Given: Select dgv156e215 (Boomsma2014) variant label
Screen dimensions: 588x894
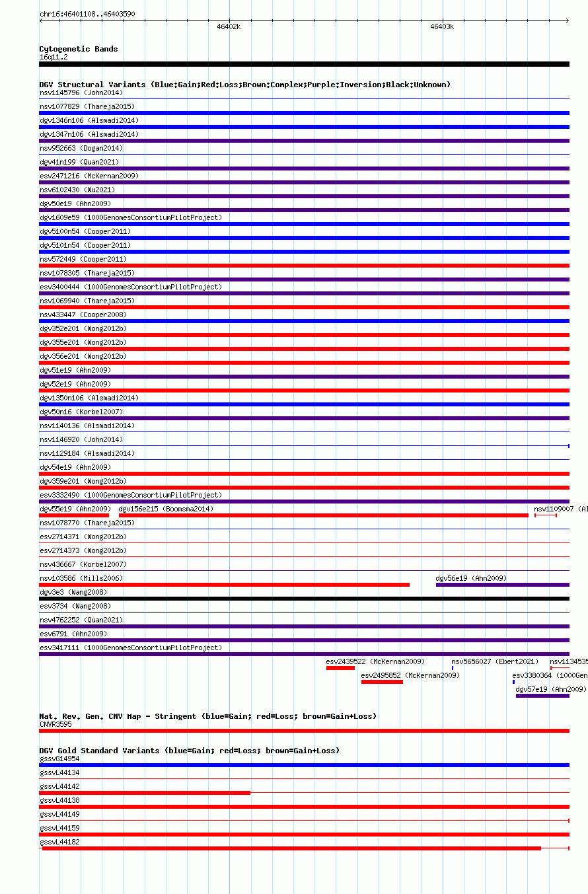Looking at the screenshot, I should pos(166,509).
